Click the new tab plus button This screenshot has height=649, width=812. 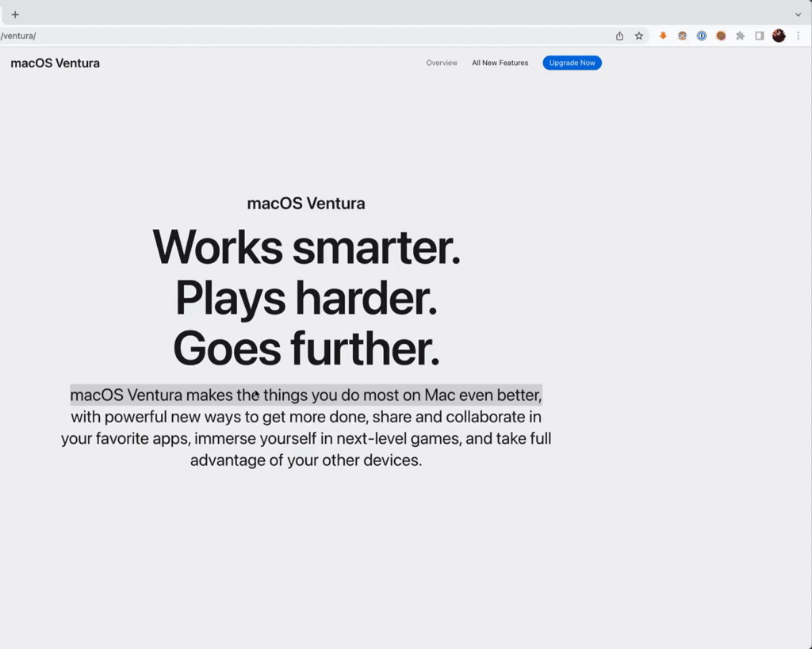point(15,14)
